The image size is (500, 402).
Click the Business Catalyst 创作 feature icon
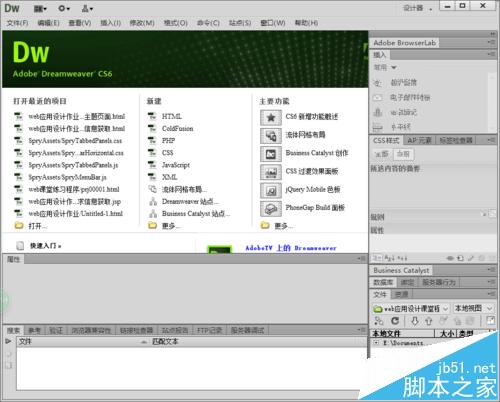pos(271,154)
